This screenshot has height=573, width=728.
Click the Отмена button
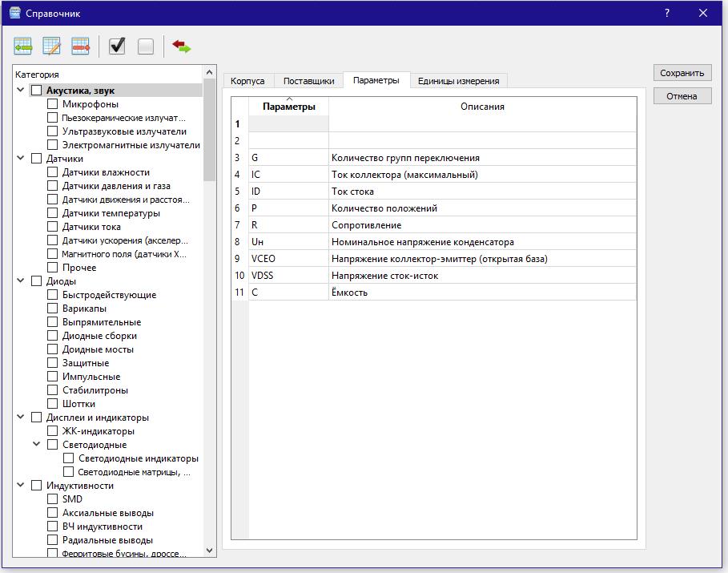coord(682,96)
